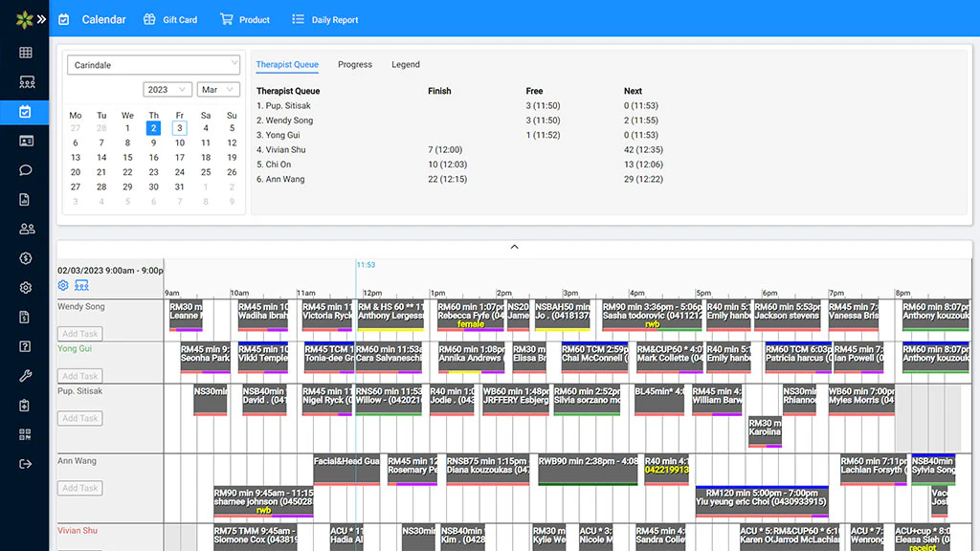Open the chat messages panel from the sidebar
The height and width of the screenshot is (551, 980).
coord(25,167)
